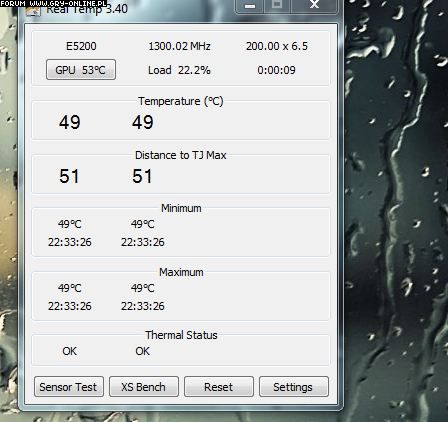Reset the min and max temperatures
This screenshot has height=422, width=448.
[x=219, y=387]
